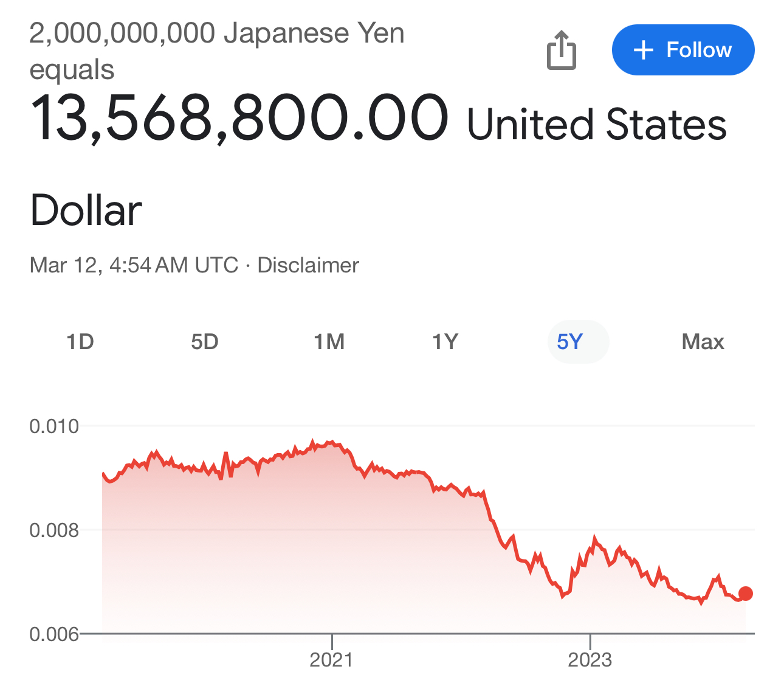
Task: Click the 2023 axis label
Action: [x=590, y=660]
